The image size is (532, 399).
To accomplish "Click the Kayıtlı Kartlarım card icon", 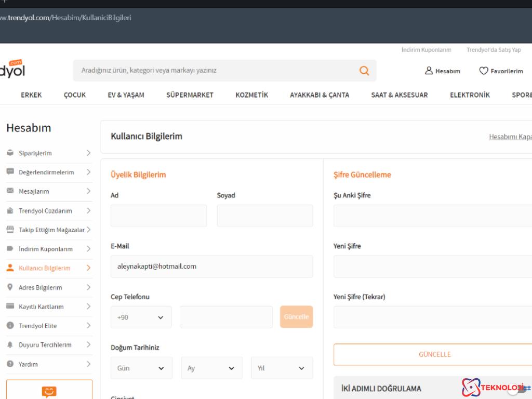I will coord(10,307).
